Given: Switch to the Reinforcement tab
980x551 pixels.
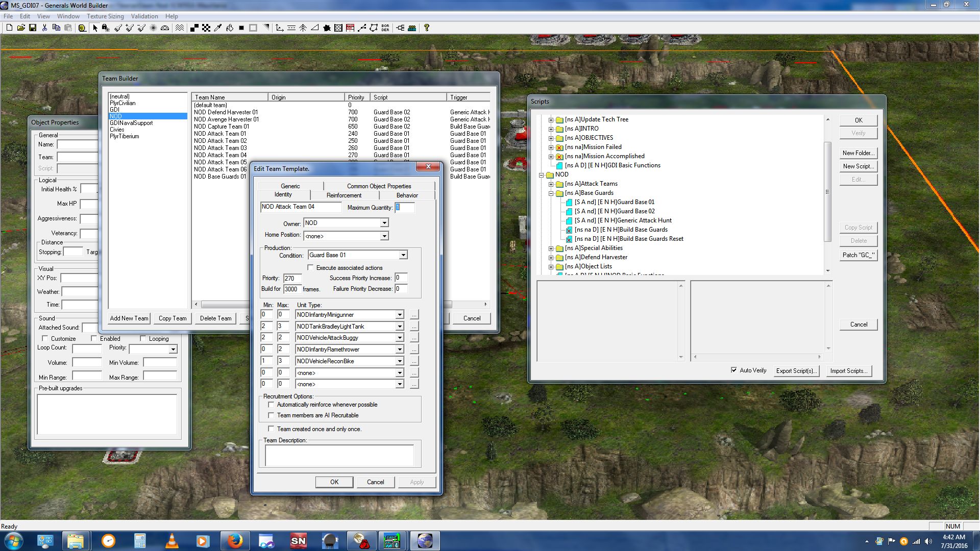Looking at the screenshot, I should pos(344,195).
